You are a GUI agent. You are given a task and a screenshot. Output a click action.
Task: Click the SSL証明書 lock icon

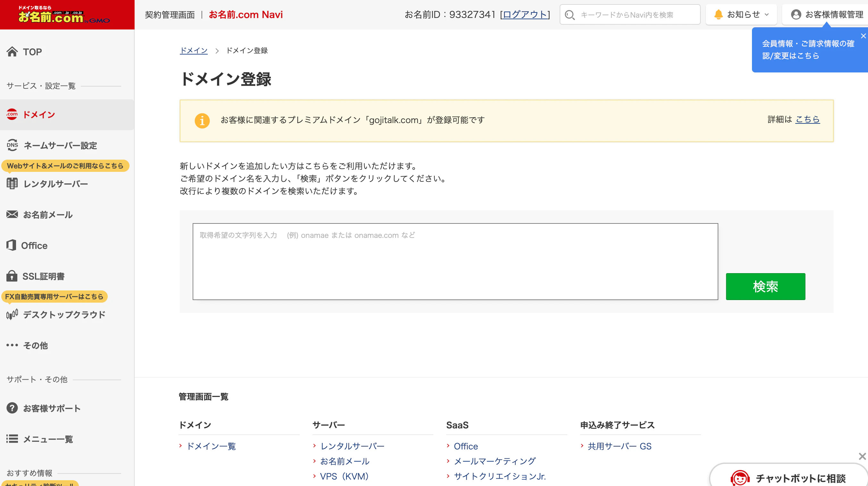[x=12, y=276]
